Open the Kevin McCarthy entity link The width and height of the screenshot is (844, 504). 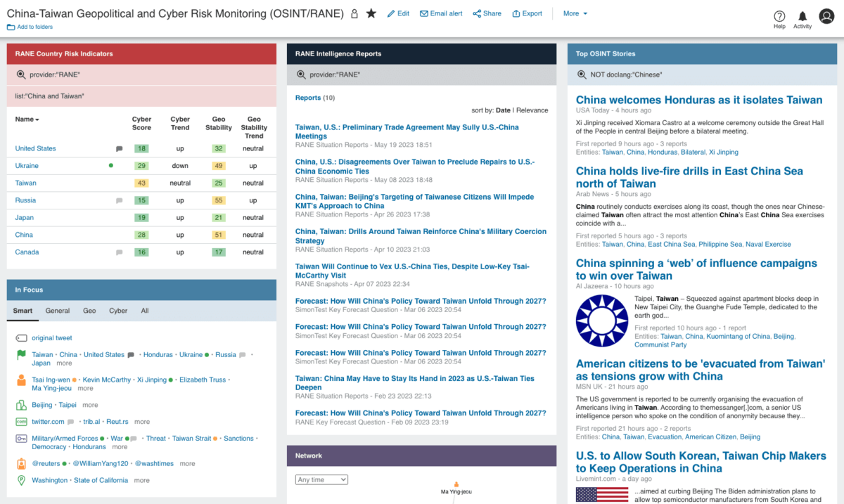[107, 380]
